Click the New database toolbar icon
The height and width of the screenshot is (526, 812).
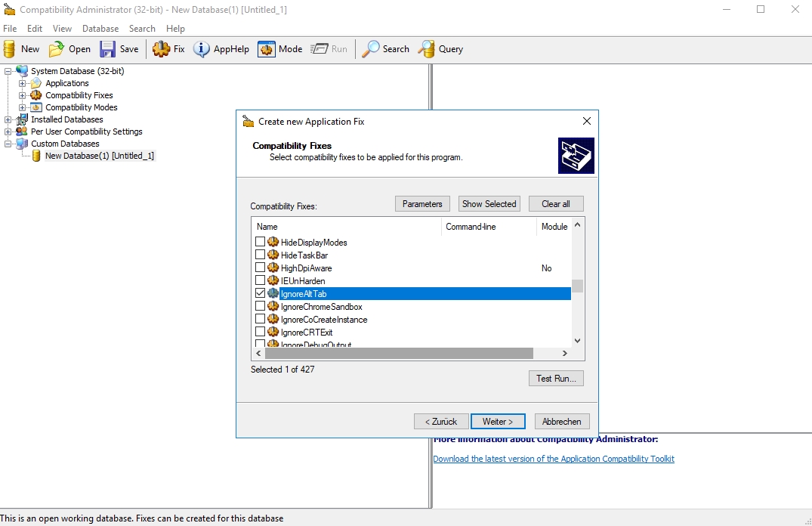pos(9,49)
